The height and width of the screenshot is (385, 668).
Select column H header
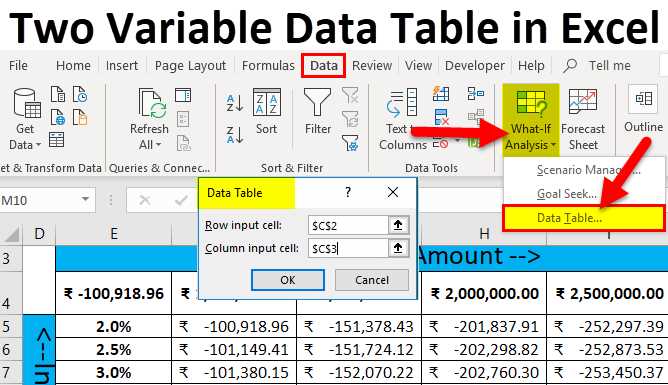(x=484, y=234)
